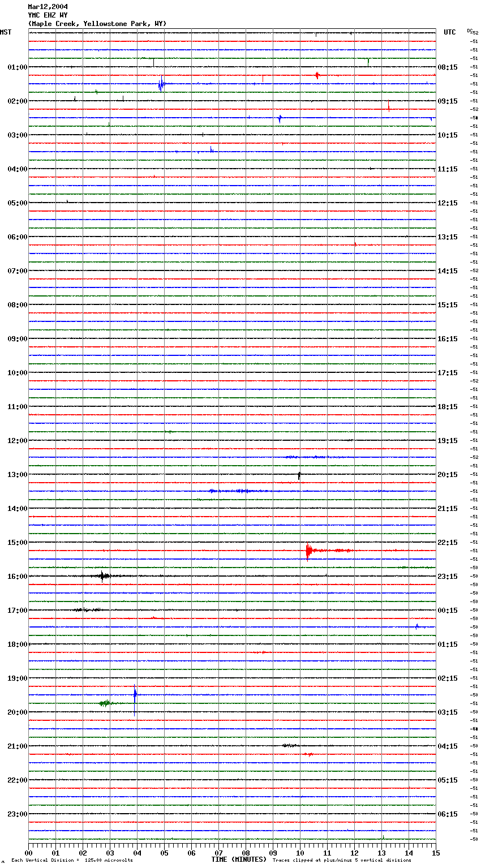The height and width of the screenshot is (868, 481).
Task: Select the 06:00 MST row label
Action: [18, 237]
